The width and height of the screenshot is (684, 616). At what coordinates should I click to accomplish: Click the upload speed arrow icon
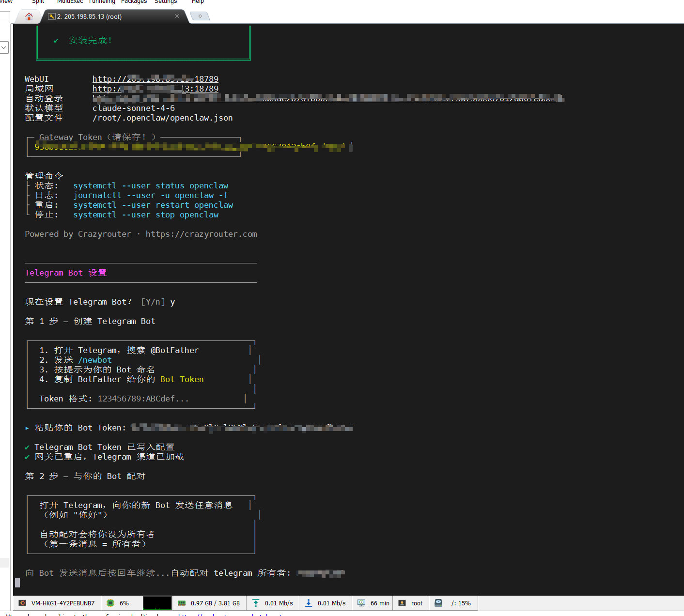point(256,603)
